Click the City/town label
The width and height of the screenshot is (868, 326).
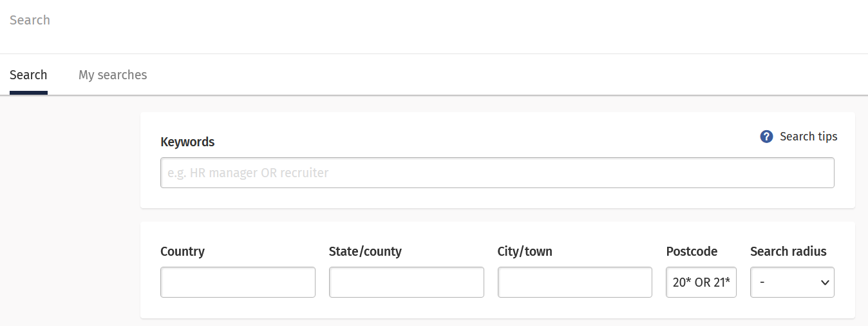click(x=525, y=251)
